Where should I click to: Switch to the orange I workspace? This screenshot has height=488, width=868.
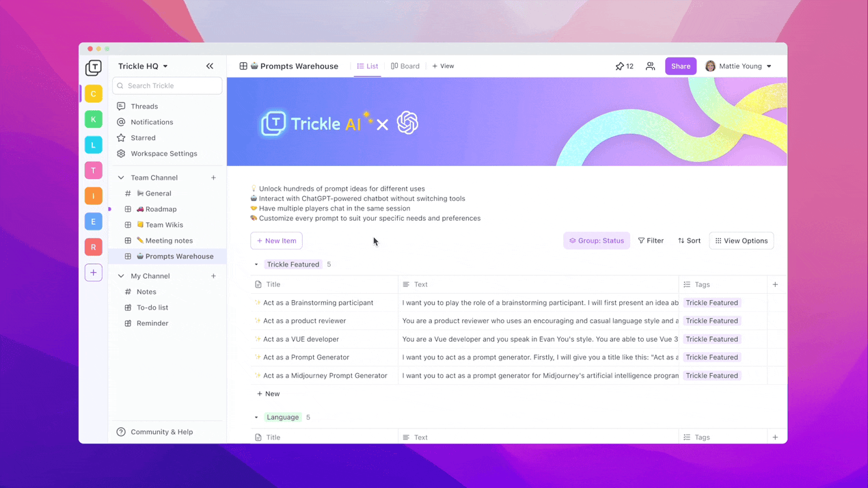[x=94, y=196]
